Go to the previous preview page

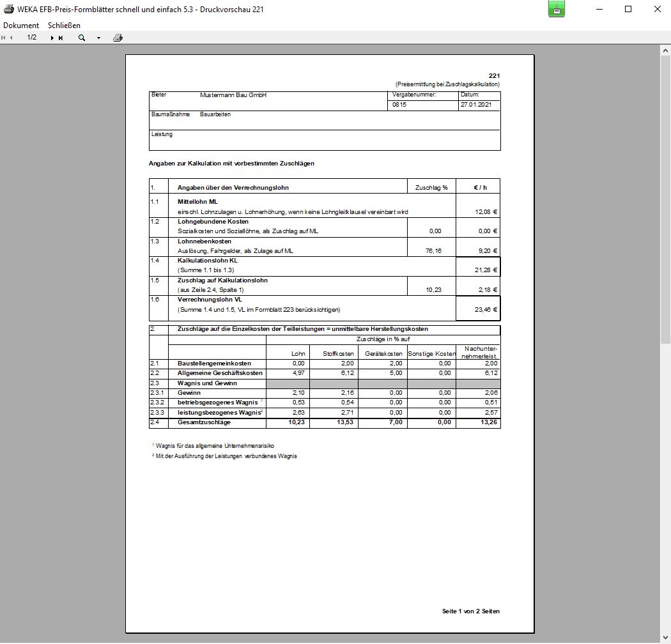point(12,38)
